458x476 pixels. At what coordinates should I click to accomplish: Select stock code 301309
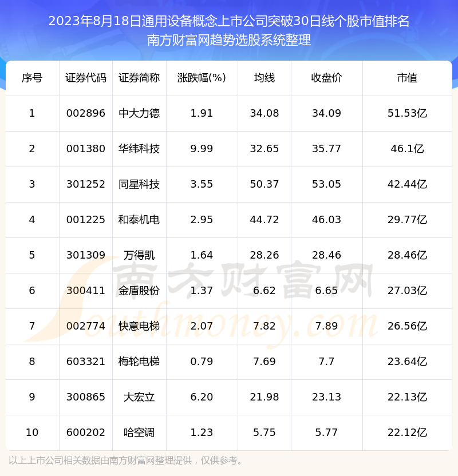[86, 255]
